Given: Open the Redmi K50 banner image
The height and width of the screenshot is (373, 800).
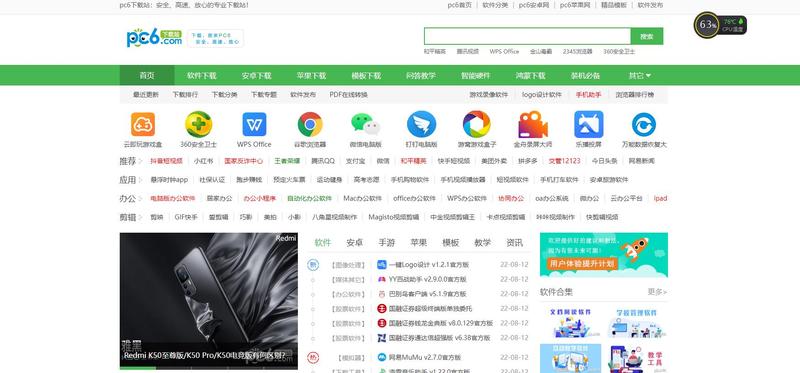Looking at the screenshot, I should [x=209, y=301].
